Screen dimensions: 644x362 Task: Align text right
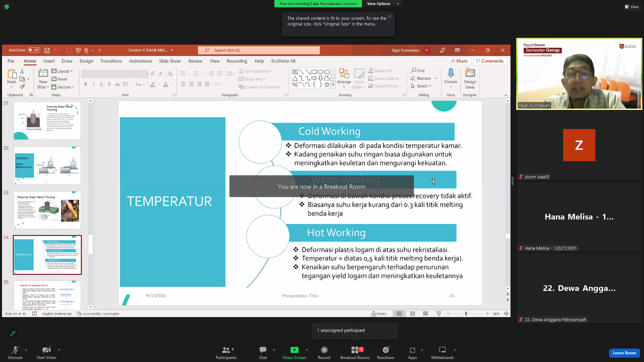point(199,84)
